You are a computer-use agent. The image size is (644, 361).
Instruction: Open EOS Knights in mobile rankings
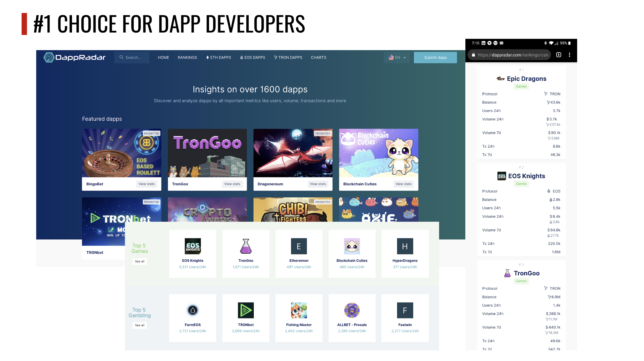point(527,176)
